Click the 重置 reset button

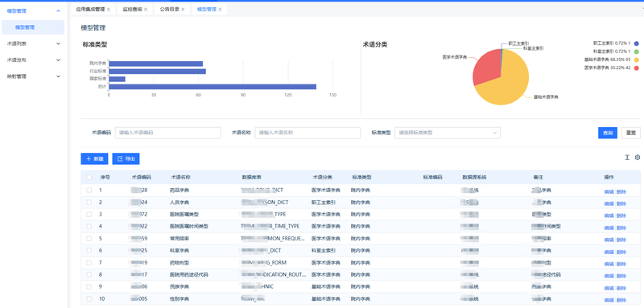(x=631, y=133)
